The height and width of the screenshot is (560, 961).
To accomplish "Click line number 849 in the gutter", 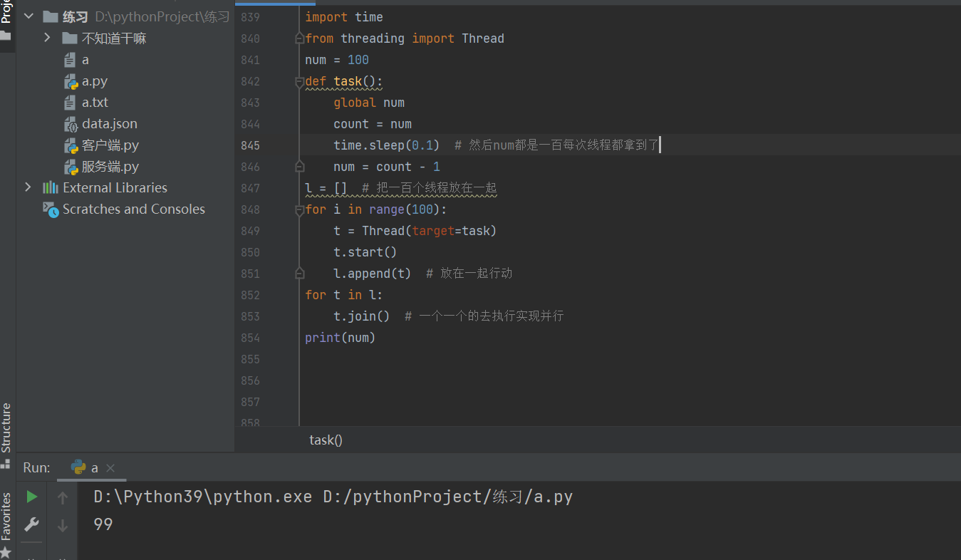I will pos(250,231).
